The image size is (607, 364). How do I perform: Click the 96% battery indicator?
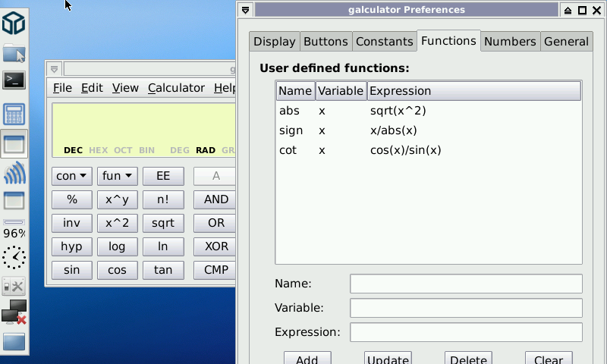[14, 234]
